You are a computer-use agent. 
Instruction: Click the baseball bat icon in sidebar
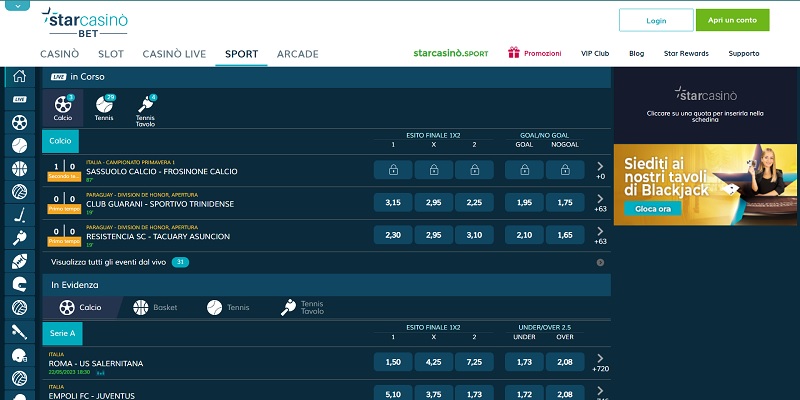(x=19, y=331)
